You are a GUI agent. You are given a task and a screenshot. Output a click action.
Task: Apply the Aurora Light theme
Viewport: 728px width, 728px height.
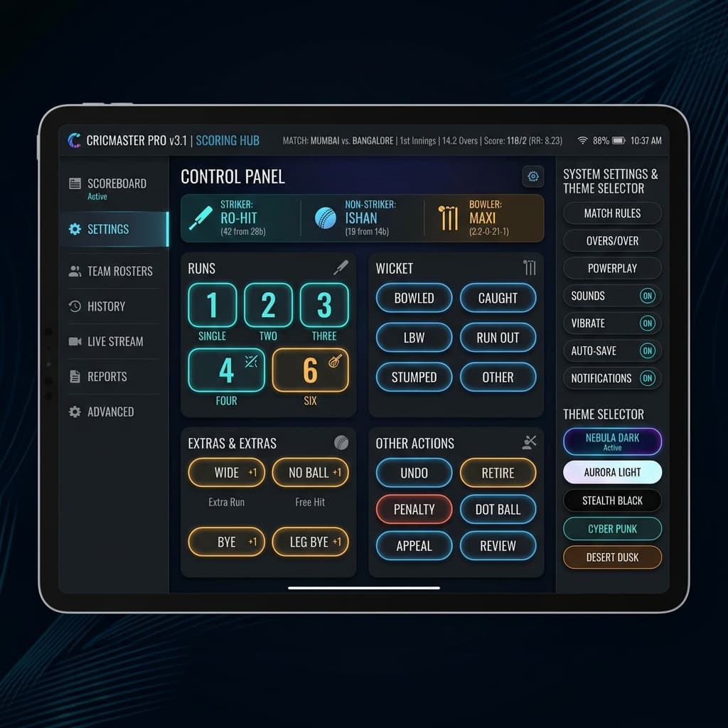[x=612, y=472]
